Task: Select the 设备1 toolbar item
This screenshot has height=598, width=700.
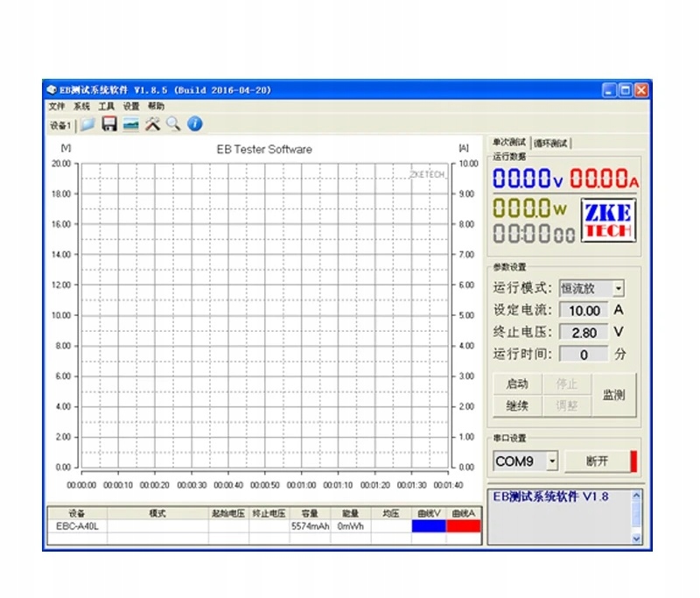Action: pos(60,125)
